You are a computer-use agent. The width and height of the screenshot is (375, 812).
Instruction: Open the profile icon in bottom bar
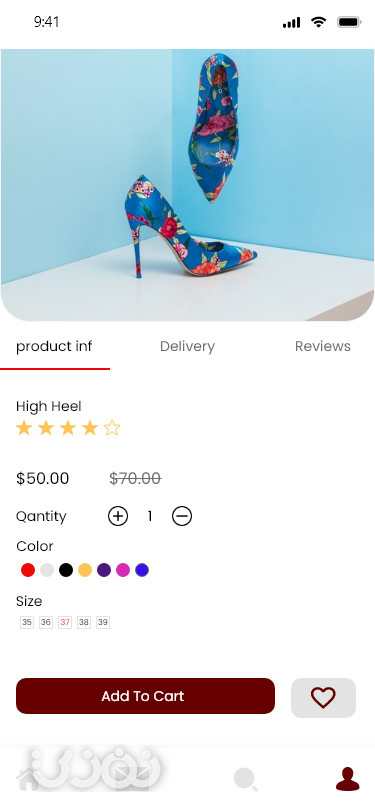(348, 779)
